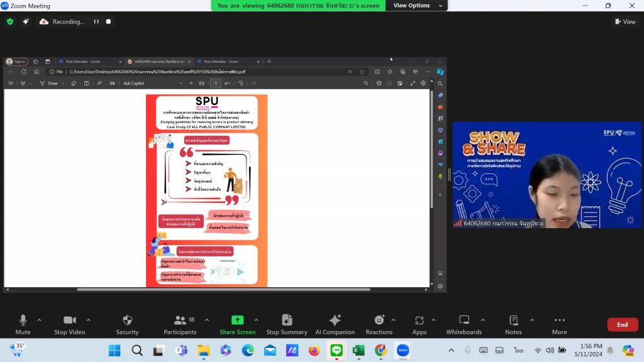Stop the cloud recording
The image size is (644, 362).
coord(108,21)
